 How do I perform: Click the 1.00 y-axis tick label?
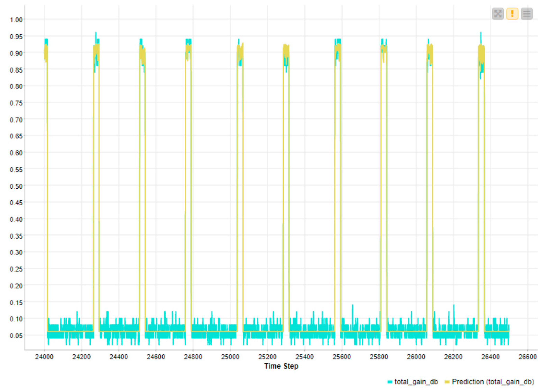pyautogui.click(x=16, y=20)
